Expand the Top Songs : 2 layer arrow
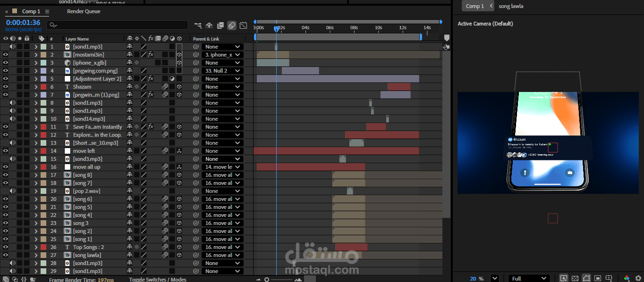Viewport: 644px width, 282px height. (36, 247)
